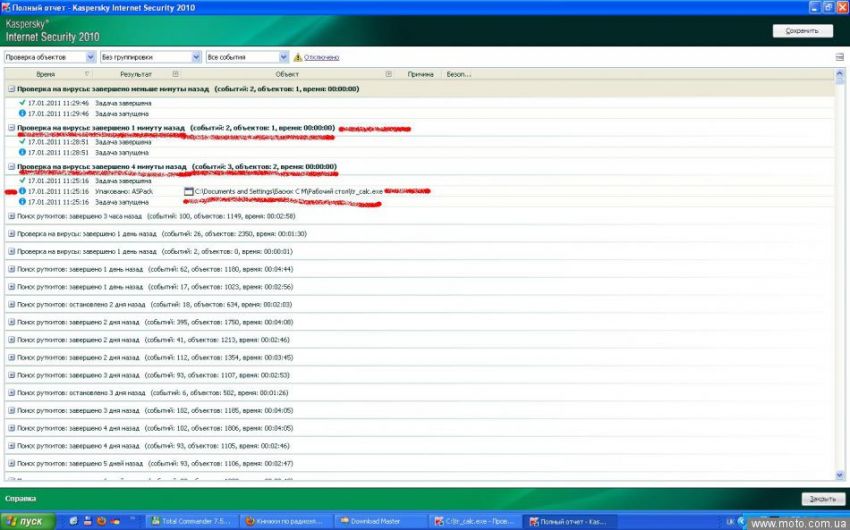Collapse 'завершено 1 минуту назад' virus scan group
850x530 pixels.
pos(11,127)
